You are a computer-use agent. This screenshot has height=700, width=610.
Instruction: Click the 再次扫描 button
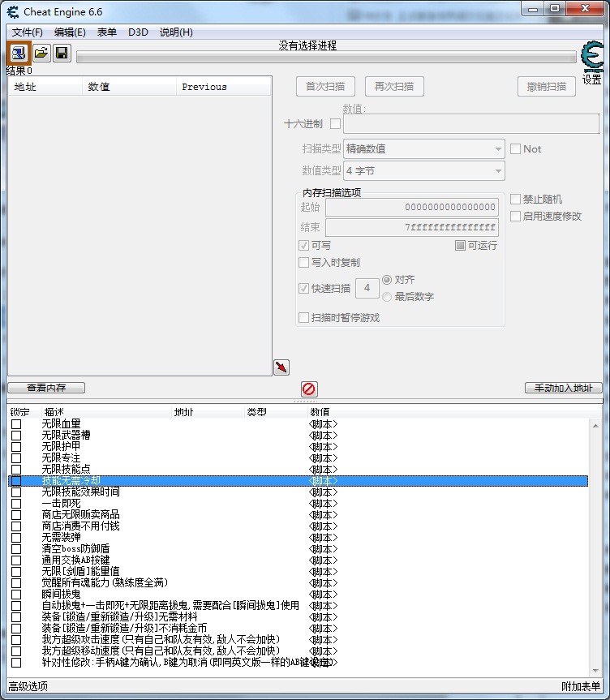(394, 87)
